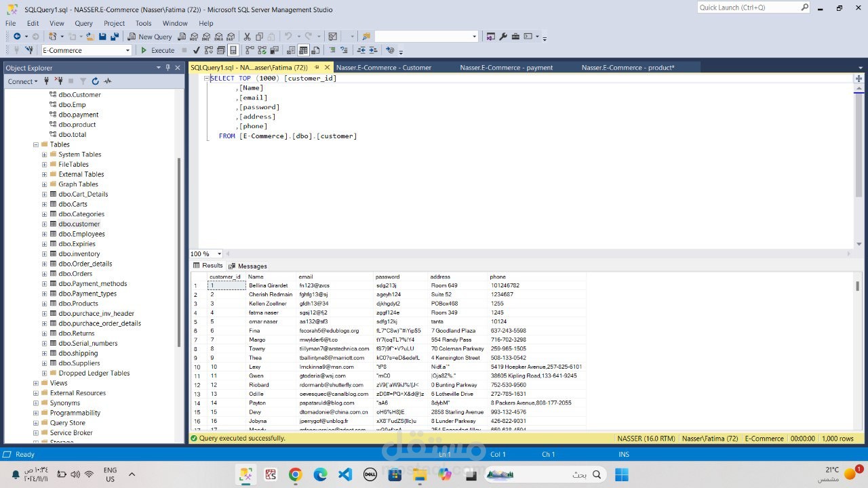Click the Comment Out Selected Lines icon
This screenshot has height=488, width=868.
pos(333,50)
